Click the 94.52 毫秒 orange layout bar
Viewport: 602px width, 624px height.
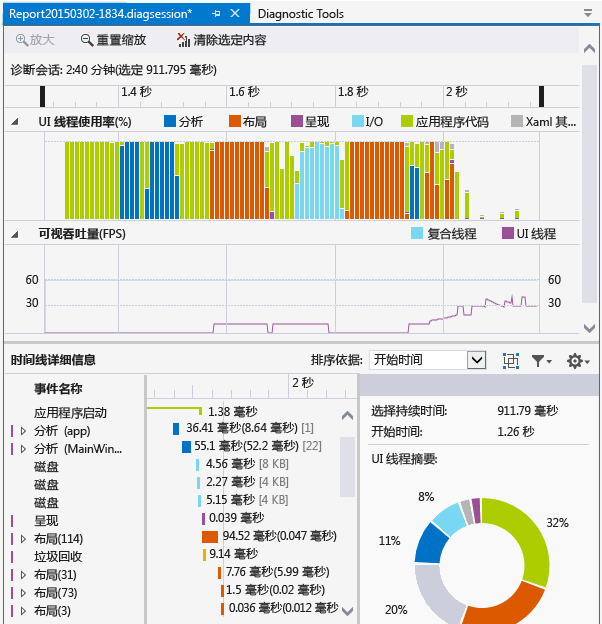click(210, 537)
